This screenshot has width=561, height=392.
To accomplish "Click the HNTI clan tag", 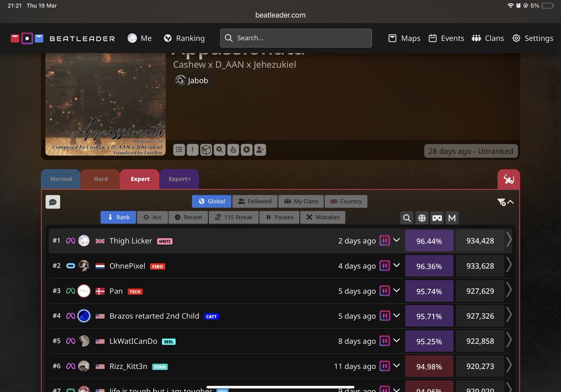I will click(x=165, y=241).
